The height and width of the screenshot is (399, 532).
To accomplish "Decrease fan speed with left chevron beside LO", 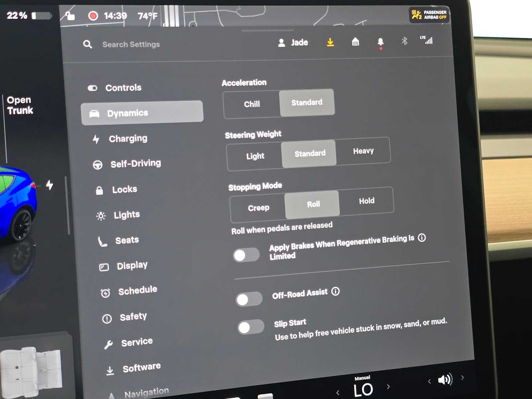I will pyautogui.click(x=338, y=392).
